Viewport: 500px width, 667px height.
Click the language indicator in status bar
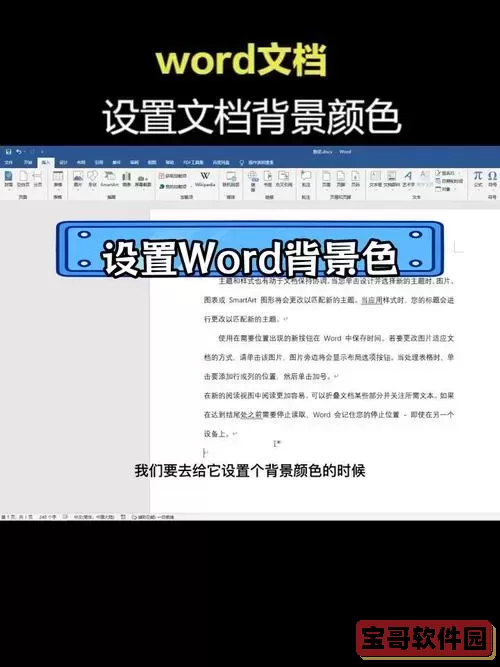pos(94,517)
